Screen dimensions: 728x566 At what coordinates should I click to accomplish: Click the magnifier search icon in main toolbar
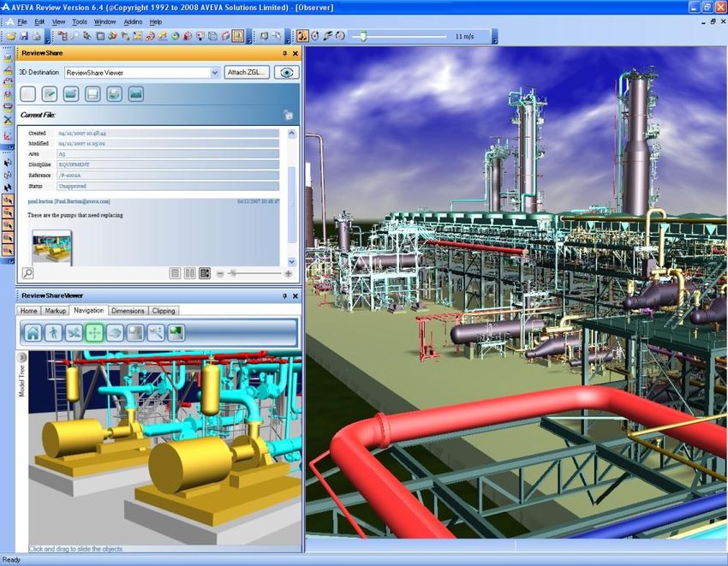click(x=75, y=36)
